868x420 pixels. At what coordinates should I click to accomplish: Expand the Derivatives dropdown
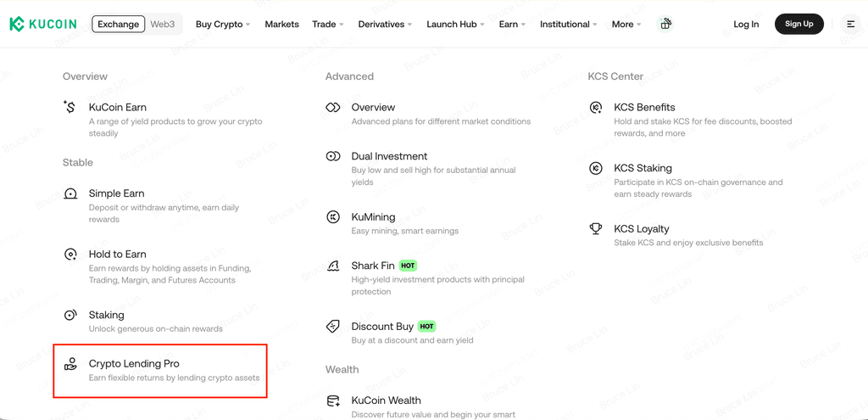(x=385, y=25)
